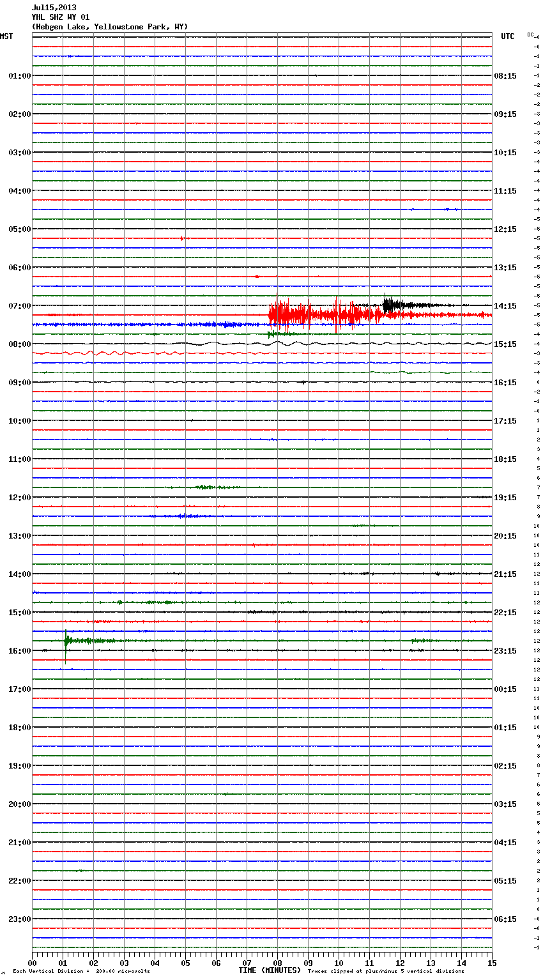
Task: Click the 'DC' offset column header
Action: point(530,34)
